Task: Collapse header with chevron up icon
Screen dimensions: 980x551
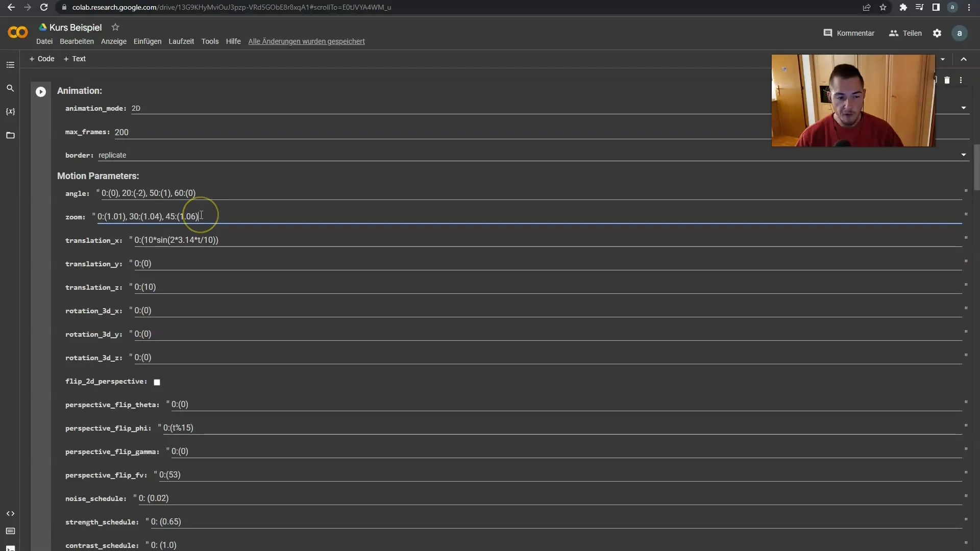Action: click(964, 59)
